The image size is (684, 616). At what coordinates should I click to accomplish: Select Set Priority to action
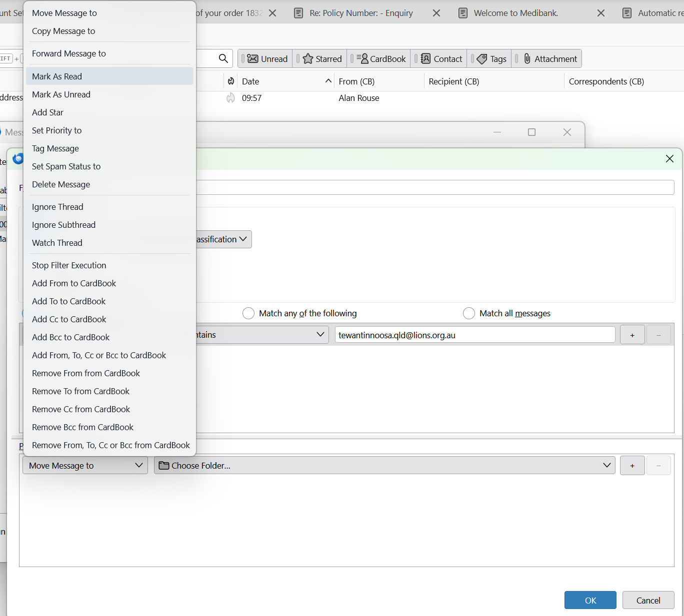pyautogui.click(x=109, y=130)
